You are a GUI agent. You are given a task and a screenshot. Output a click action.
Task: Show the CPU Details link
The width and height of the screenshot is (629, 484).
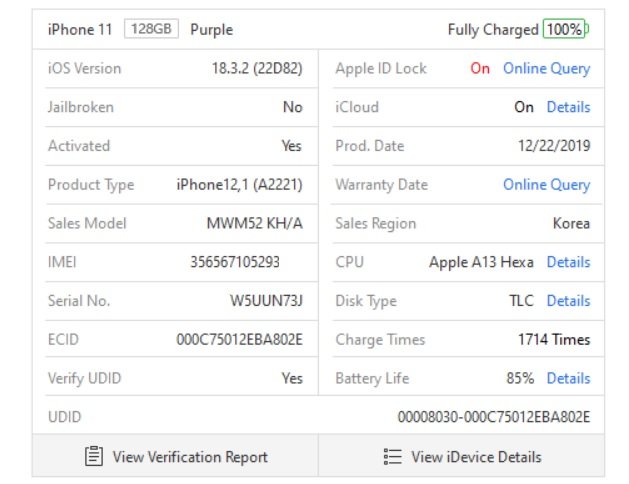[568, 262]
